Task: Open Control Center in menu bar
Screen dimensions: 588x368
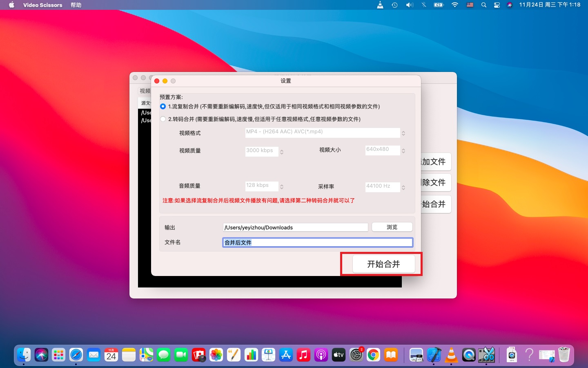Action: tap(497, 5)
